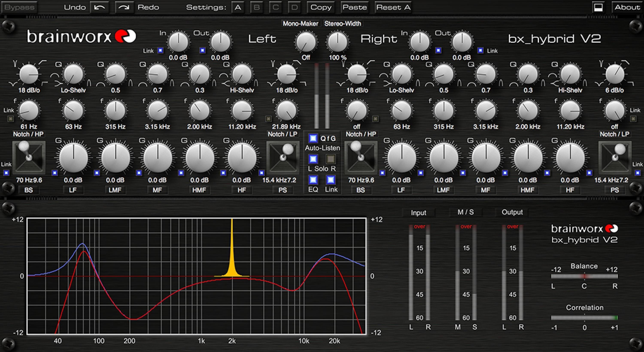Screen dimensions: 644x352
Task: Open the About panel
Action: (627, 7)
